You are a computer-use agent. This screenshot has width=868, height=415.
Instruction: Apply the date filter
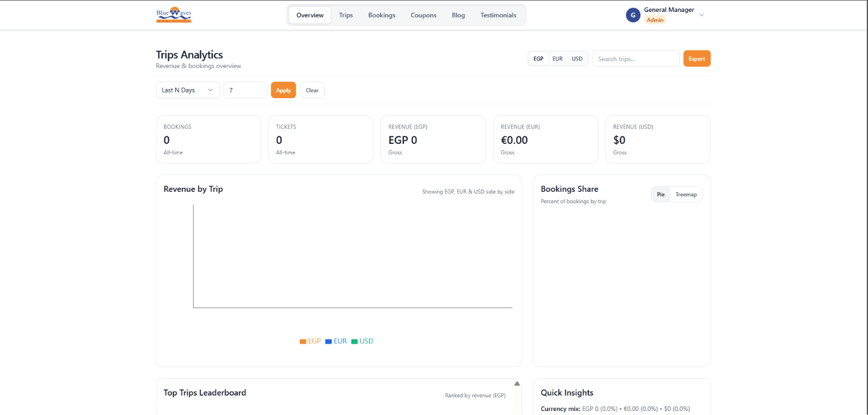[283, 90]
